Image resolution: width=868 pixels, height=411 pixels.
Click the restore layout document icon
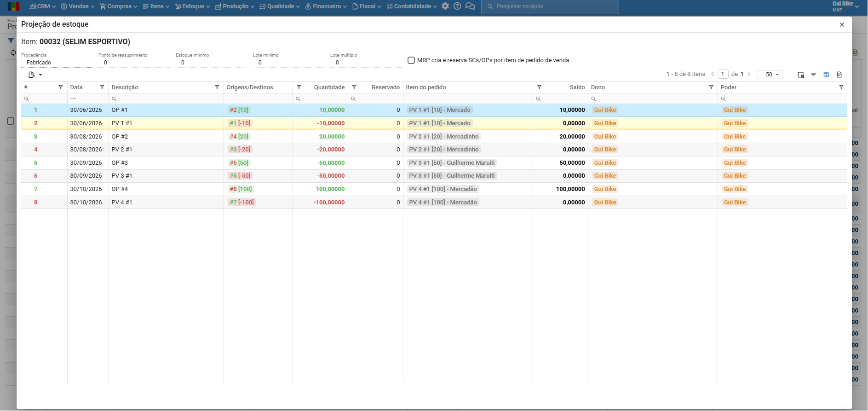[839, 75]
